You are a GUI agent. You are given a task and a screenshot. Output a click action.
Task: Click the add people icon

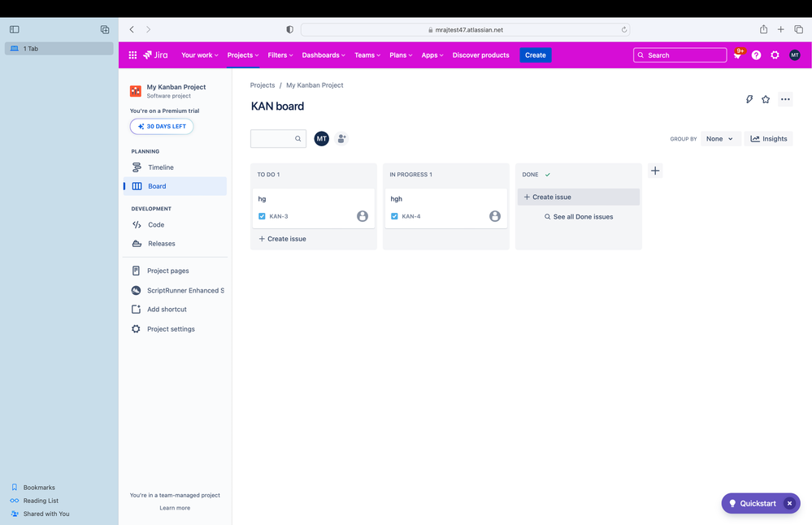[x=341, y=139]
